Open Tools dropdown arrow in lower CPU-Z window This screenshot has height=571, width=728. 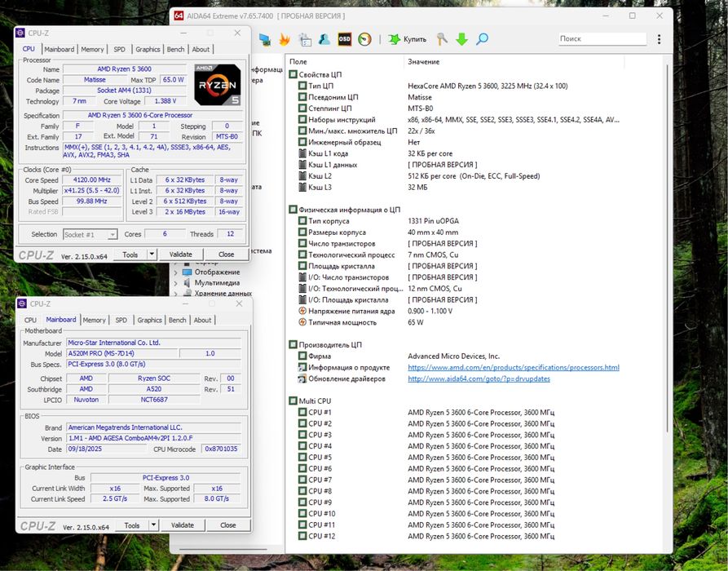coord(153,525)
